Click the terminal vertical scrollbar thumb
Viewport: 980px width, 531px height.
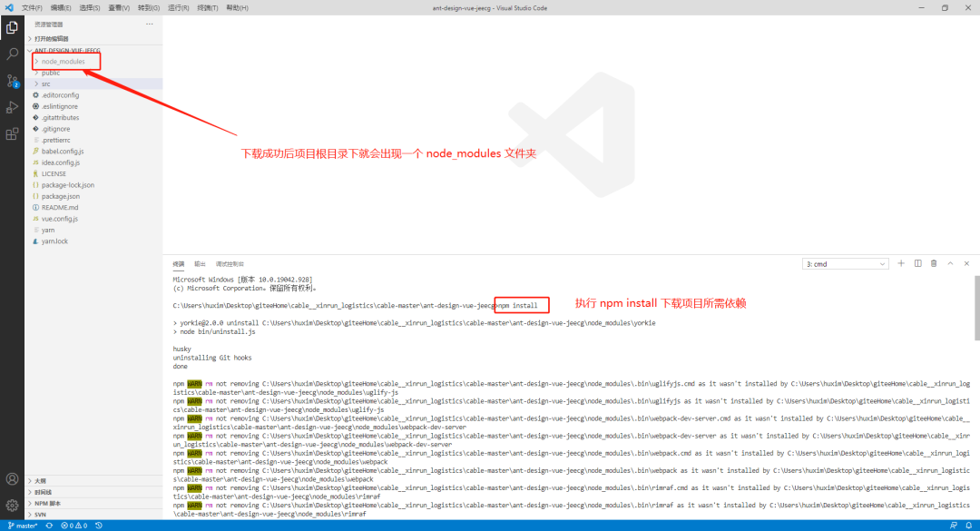pos(977,308)
